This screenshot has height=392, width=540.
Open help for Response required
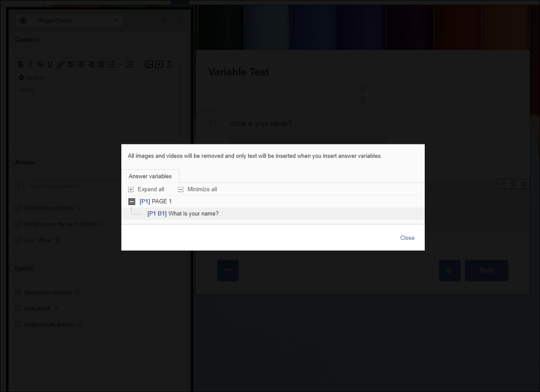(77, 292)
